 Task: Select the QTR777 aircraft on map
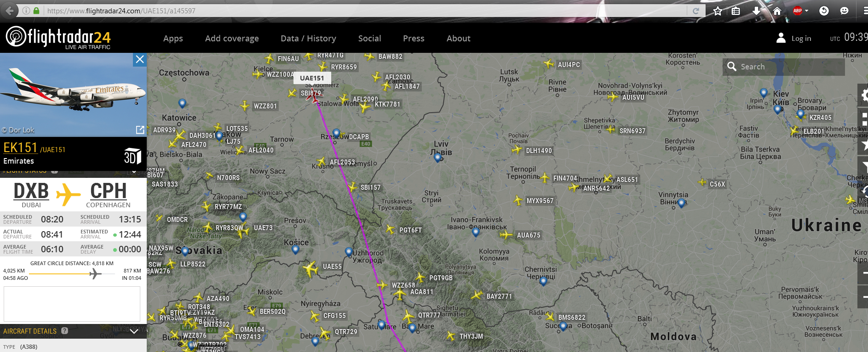pos(408,316)
